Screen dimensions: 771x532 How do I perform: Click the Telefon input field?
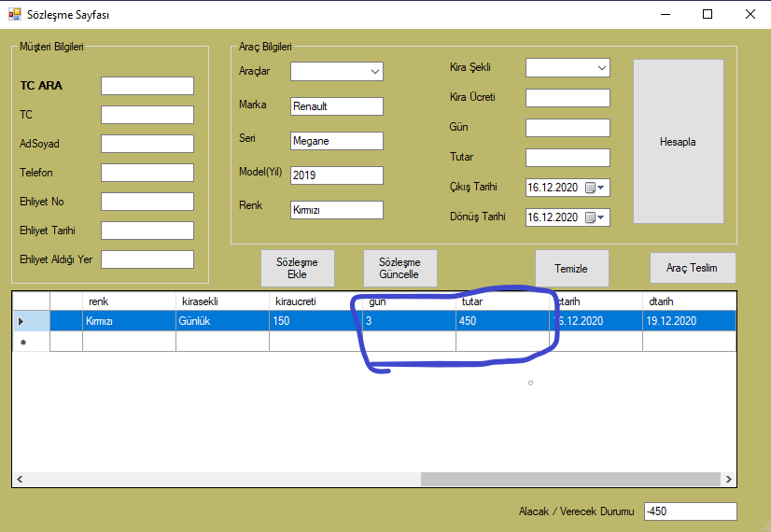coord(147,173)
